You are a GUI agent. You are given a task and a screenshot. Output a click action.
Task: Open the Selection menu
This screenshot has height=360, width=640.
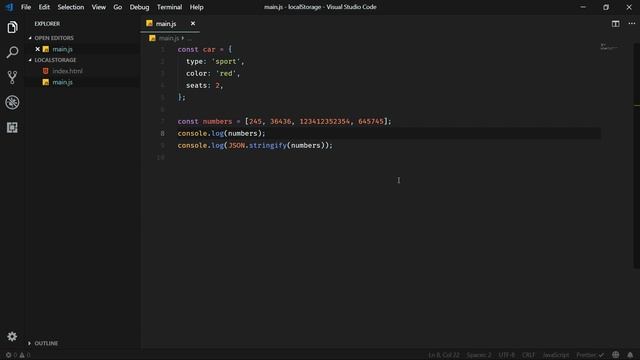[71, 7]
